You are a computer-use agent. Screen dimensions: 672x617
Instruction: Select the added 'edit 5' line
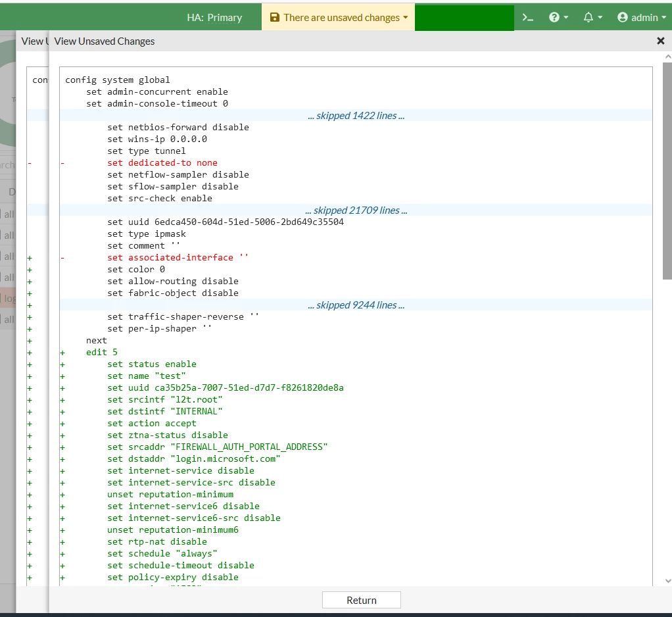point(101,352)
